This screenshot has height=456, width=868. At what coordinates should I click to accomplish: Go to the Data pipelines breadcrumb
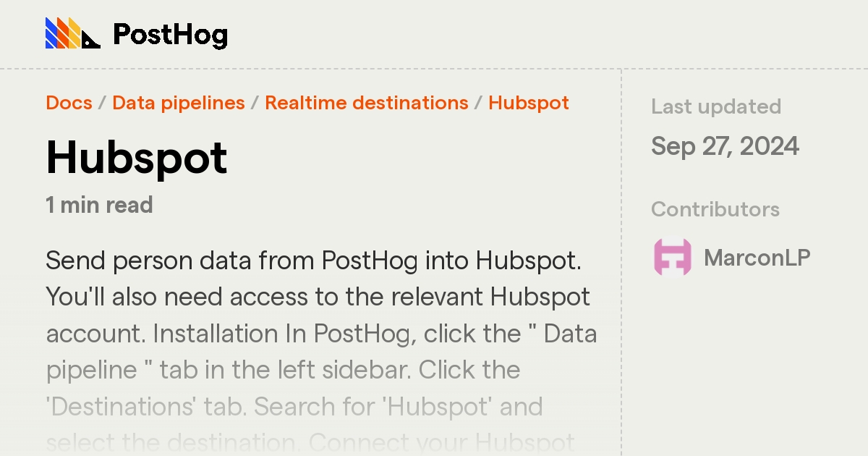[x=179, y=103]
